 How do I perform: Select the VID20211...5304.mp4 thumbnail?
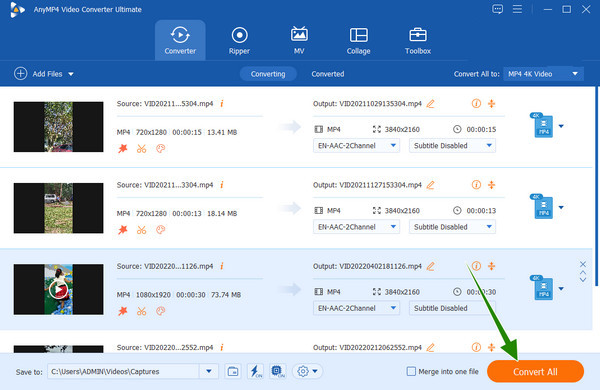pyautogui.click(x=58, y=127)
